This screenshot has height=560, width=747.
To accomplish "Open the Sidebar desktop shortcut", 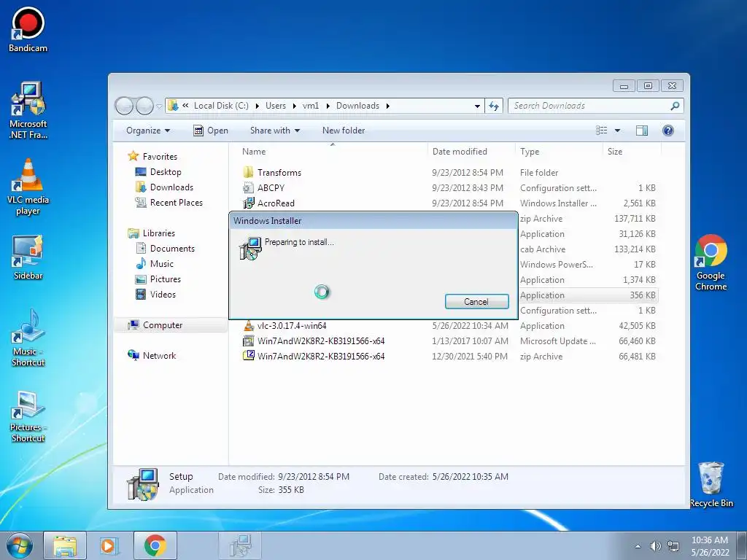I will [28, 257].
